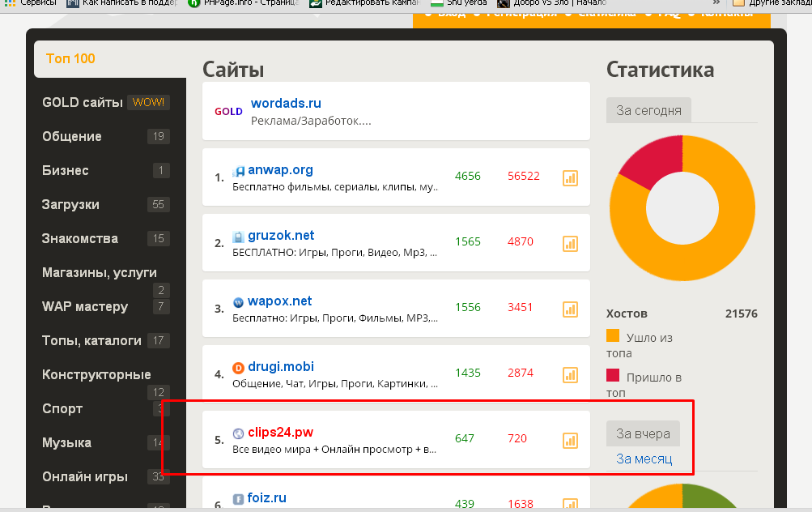The height and width of the screenshot is (512, 812).
Task: Open the Редактировать кампан bookmark
Action: click(364, 2)
